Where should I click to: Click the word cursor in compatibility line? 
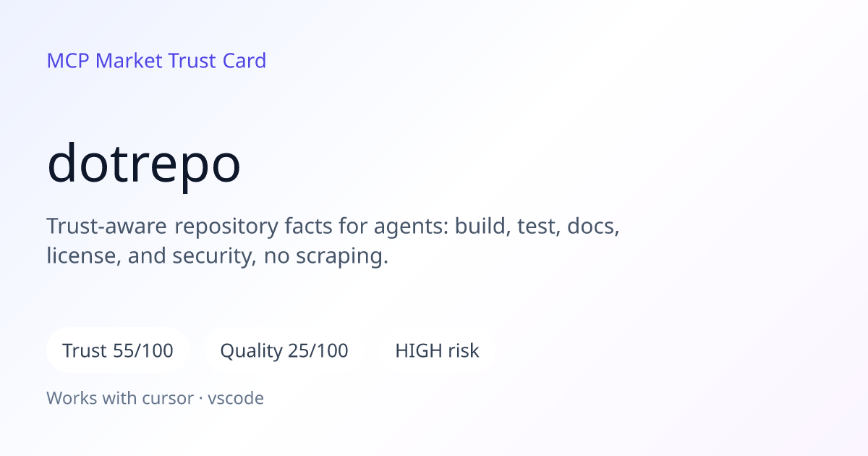(172, 398)
